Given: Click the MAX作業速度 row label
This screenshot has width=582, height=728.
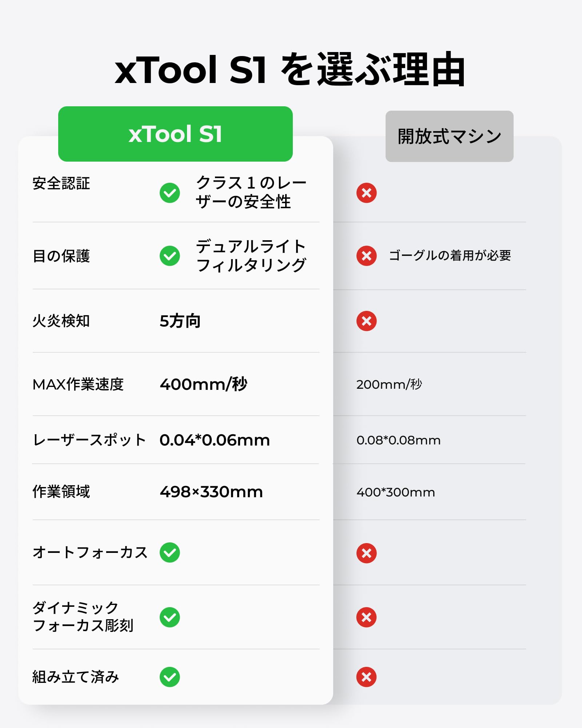Looking at the screenshot, I should tap(78, 384).
